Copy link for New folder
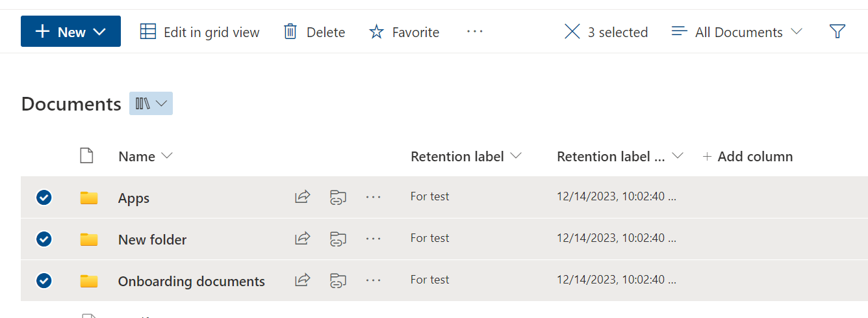This screenshot has width=868, height=318. click(337, 239)
